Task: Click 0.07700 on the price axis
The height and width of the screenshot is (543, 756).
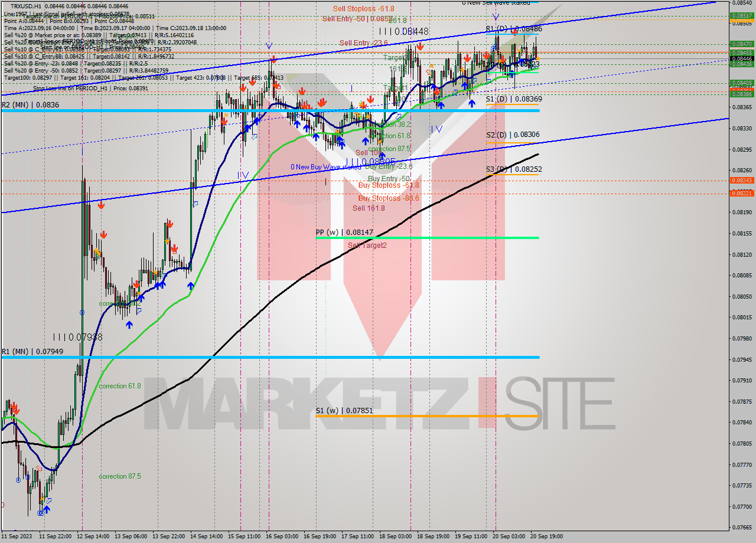Action: [x=742, y=506]
